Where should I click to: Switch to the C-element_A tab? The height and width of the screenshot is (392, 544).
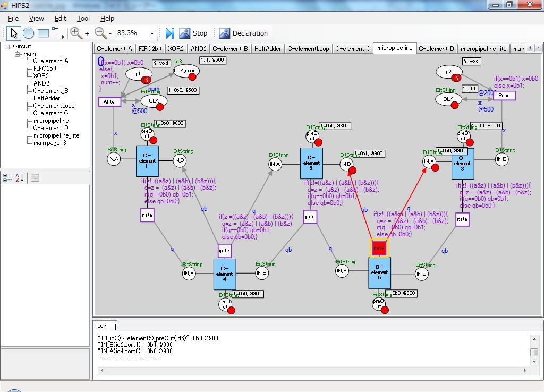pos(114,49)
